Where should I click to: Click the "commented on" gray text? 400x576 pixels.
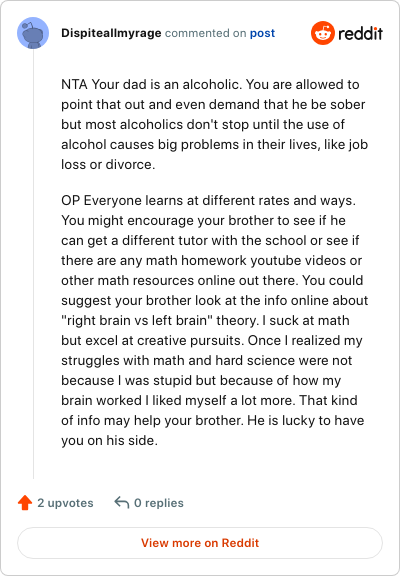click(205, 33)
